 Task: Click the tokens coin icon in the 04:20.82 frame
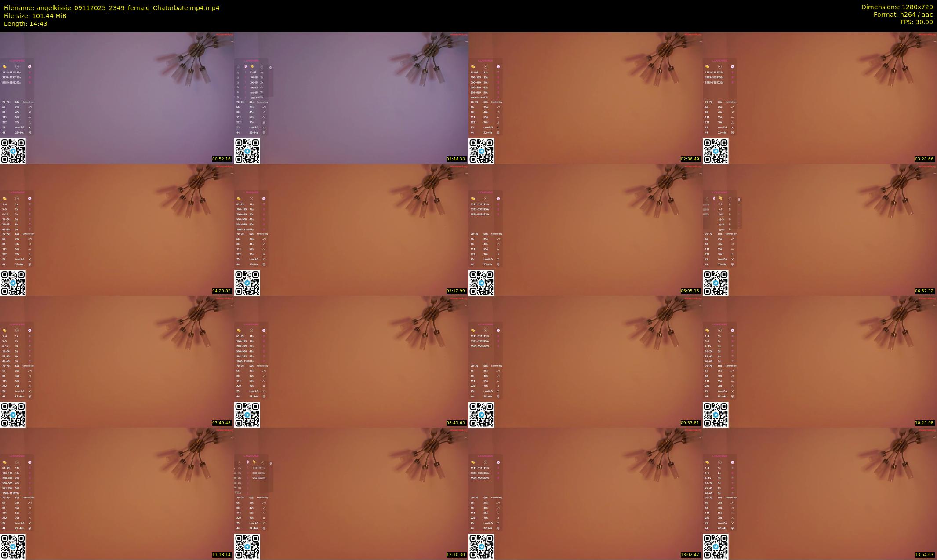4,199
